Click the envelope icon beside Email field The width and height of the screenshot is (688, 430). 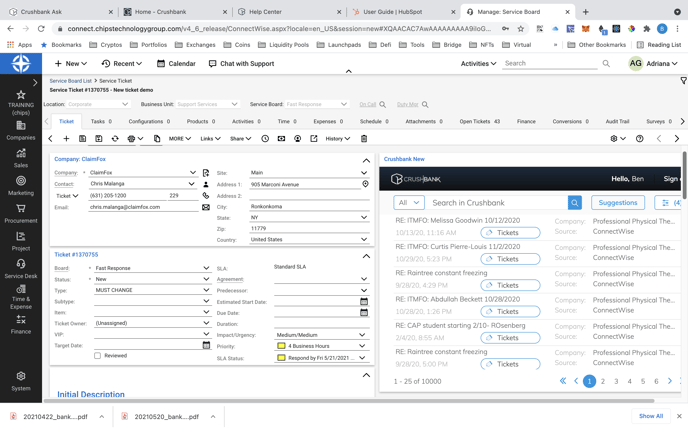point(206,207)
